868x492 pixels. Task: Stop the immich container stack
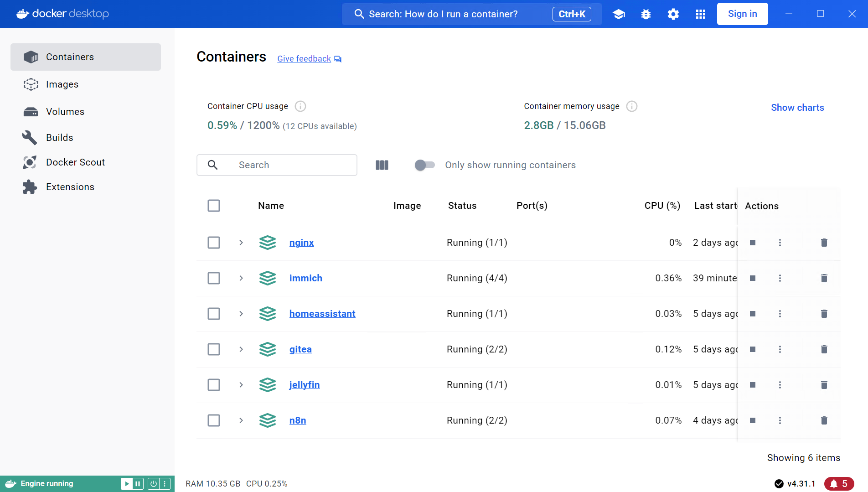coord(753,278)
